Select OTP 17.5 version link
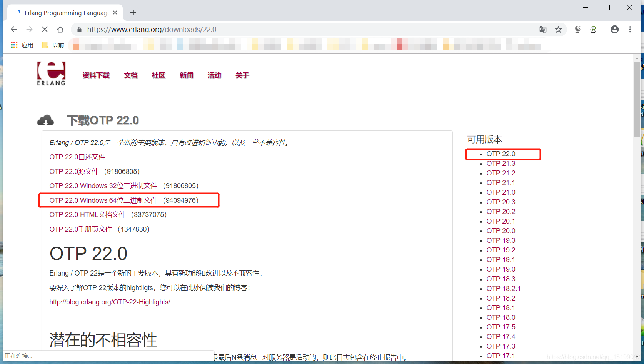 501,327
